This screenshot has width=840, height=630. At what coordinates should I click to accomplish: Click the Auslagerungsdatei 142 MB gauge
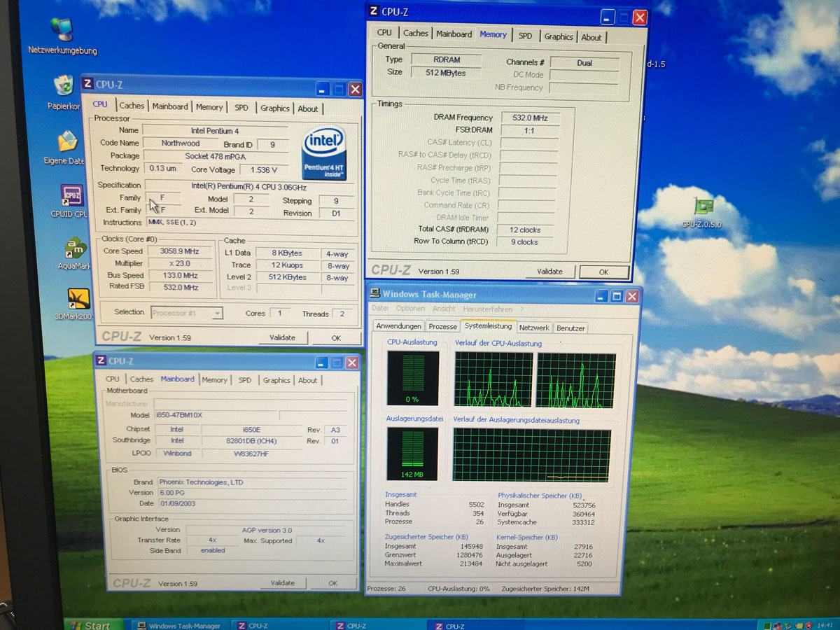click(x=412, y=454)
